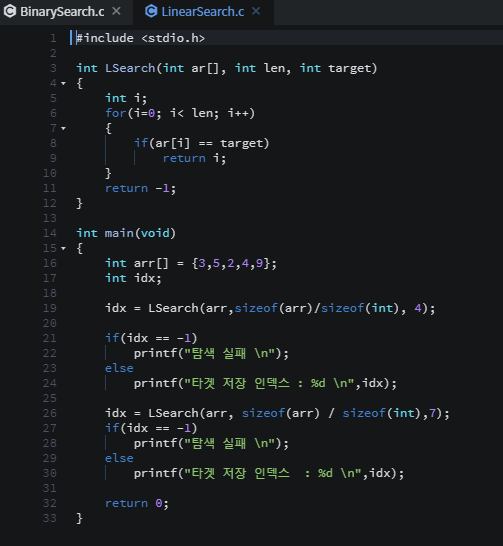The height and width of the screenshot is (546, 503).
Task: Click the closing brace on line 33
Action: tap(79, 518)
